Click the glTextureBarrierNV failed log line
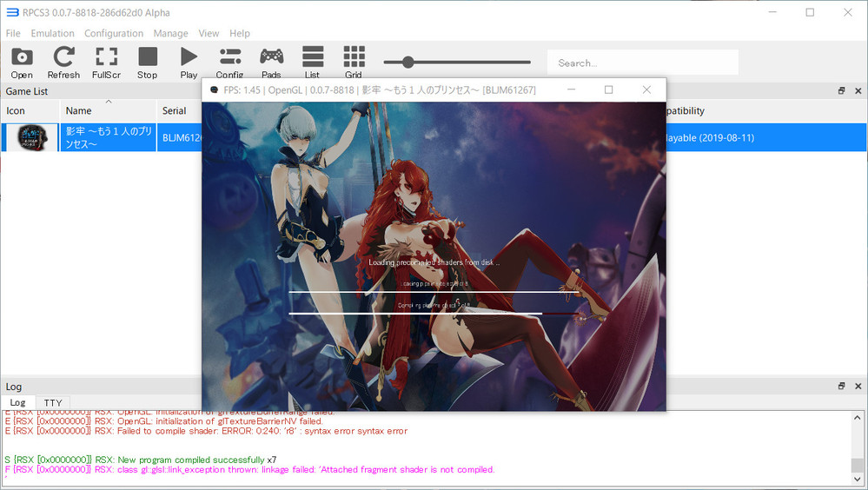This screenshot has width=868, height=490. click(x=164, y=421)
